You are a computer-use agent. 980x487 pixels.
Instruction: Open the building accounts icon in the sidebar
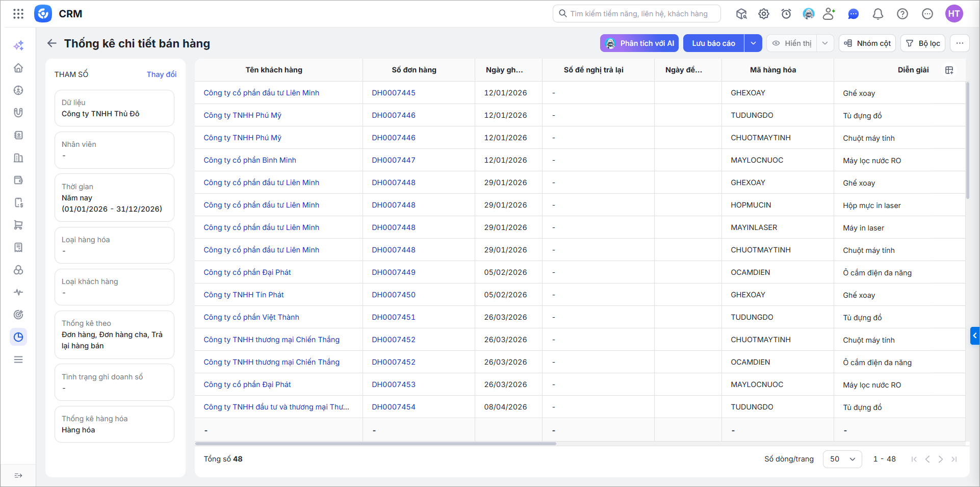point(18,158)
